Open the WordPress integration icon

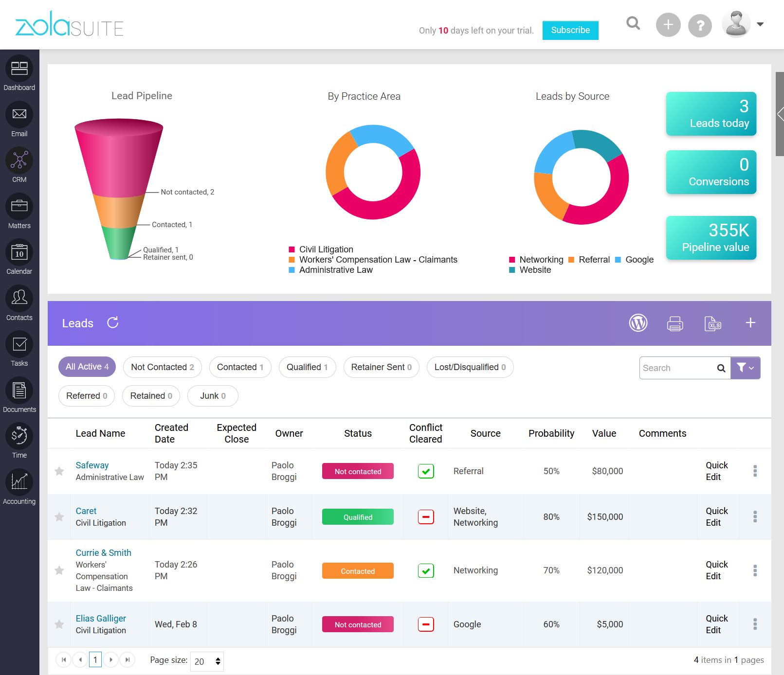coord(639,322)
